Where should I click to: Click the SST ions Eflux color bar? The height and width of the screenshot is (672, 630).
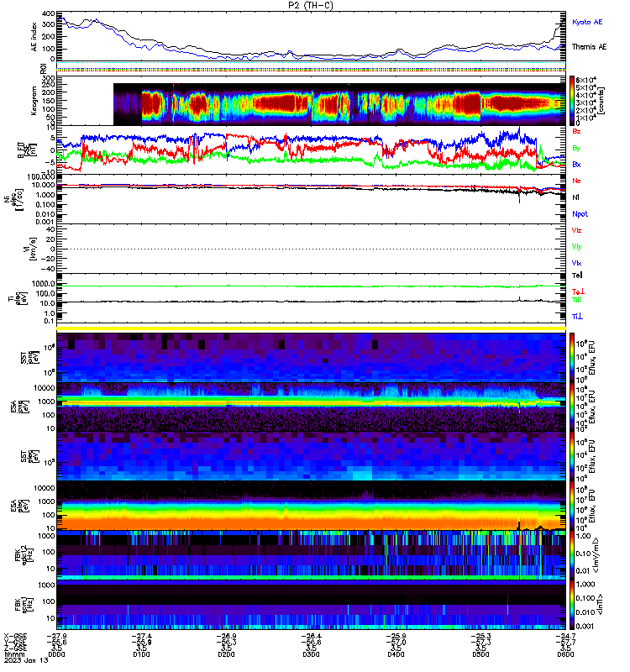tap(572, 357)
